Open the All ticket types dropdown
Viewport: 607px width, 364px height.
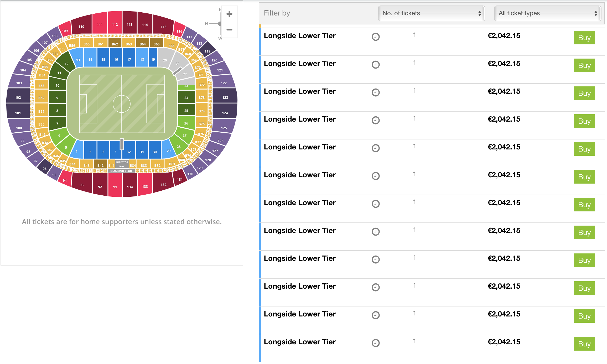pos(547,13)
